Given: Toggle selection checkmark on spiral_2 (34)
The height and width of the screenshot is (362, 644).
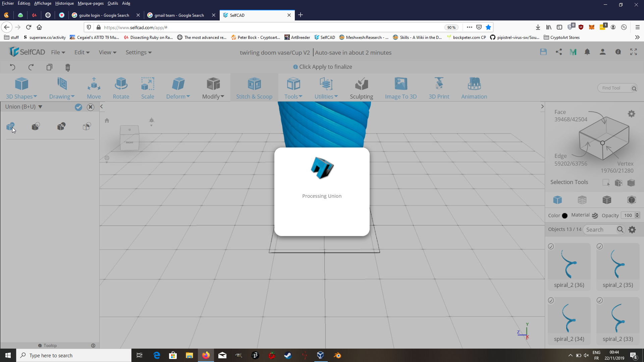Looking at the screenshot, I should pos(551,301).
